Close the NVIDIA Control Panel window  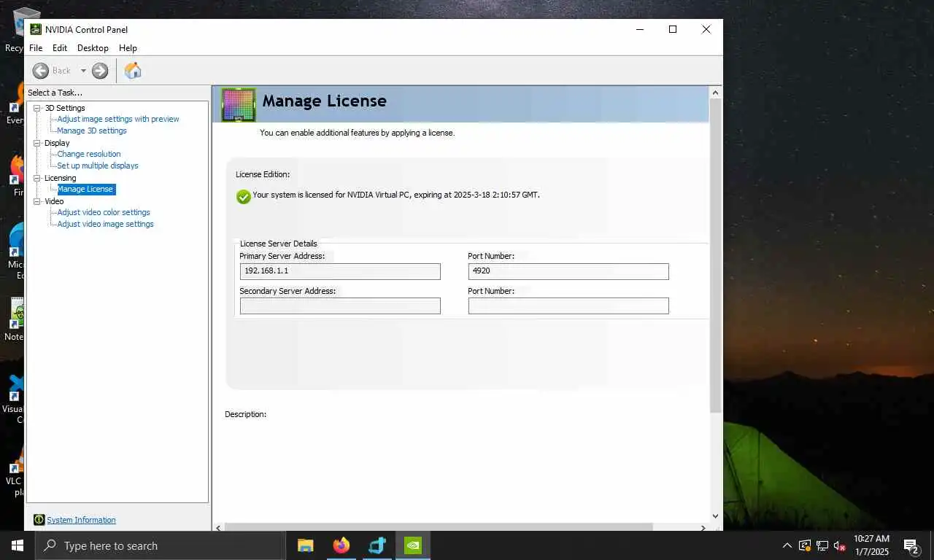[x=706, y=29]
